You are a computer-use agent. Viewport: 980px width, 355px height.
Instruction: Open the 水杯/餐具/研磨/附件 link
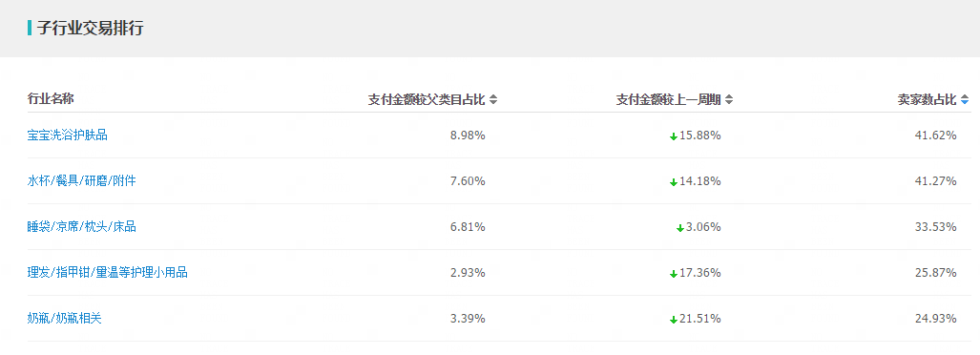pos(82,181)
